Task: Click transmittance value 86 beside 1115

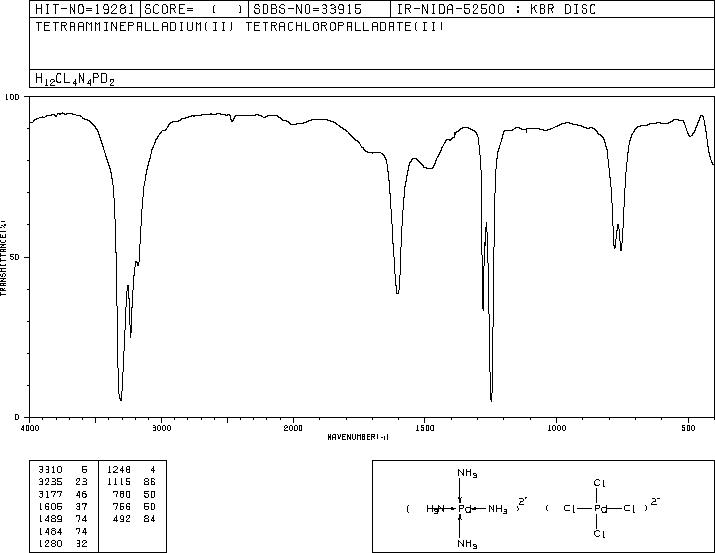Action: pyautogui.click(x=150, y=482)
